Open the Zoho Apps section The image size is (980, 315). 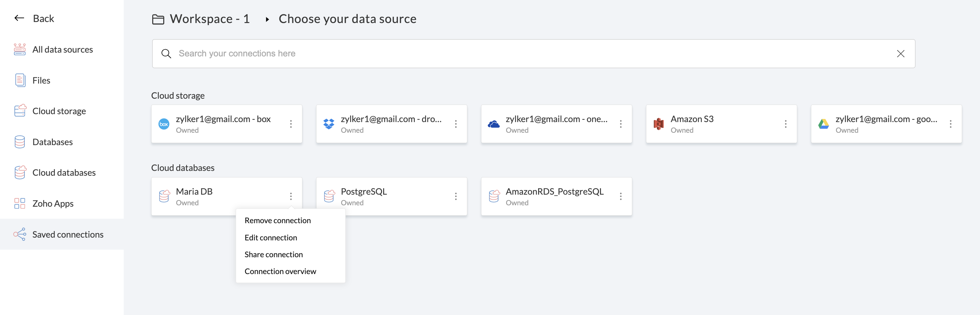53,203
